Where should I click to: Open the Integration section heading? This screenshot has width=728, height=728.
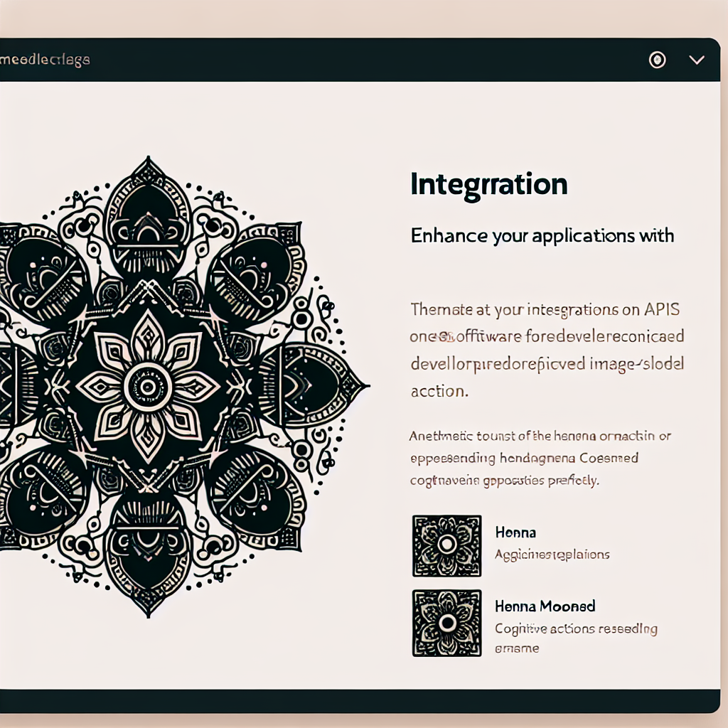[488, 184]
